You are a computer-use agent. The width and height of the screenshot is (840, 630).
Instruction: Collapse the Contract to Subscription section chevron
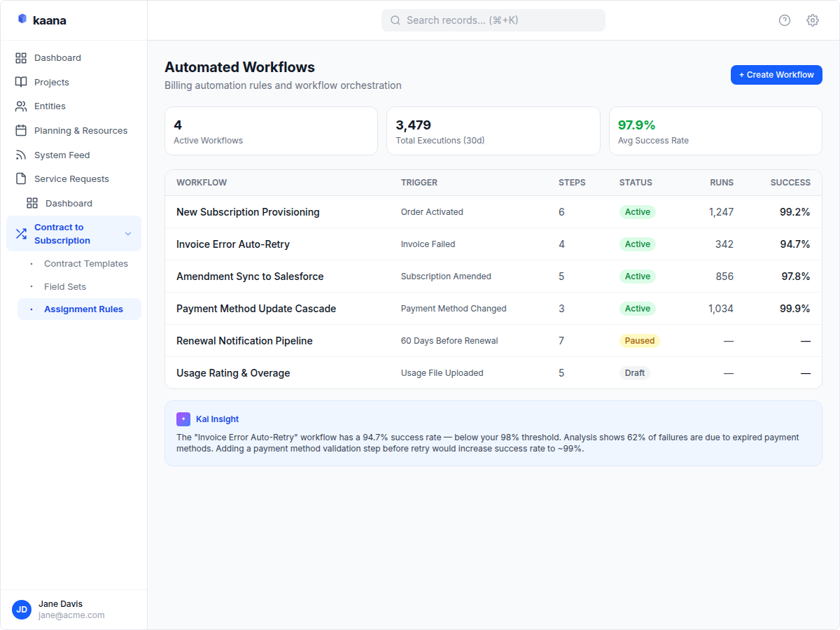(x=127, y=234)
